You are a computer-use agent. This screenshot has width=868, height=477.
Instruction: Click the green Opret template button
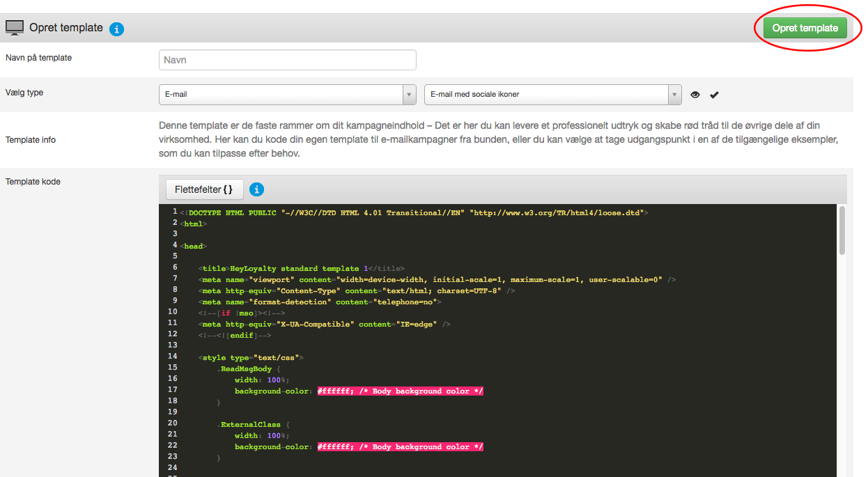805,28
